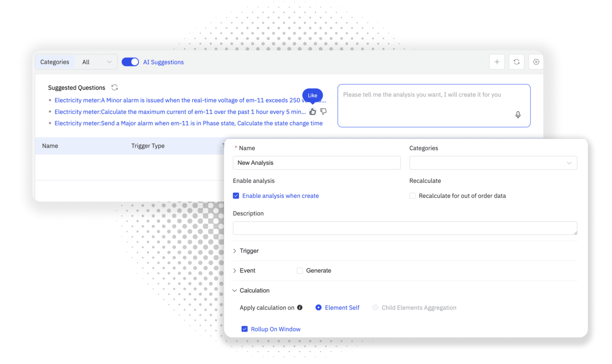The height and width of the screenshot is (364, 612).
Task: Toggle the AI Suggestions switch
Action: pyautogui.click(x=130, y=62)
